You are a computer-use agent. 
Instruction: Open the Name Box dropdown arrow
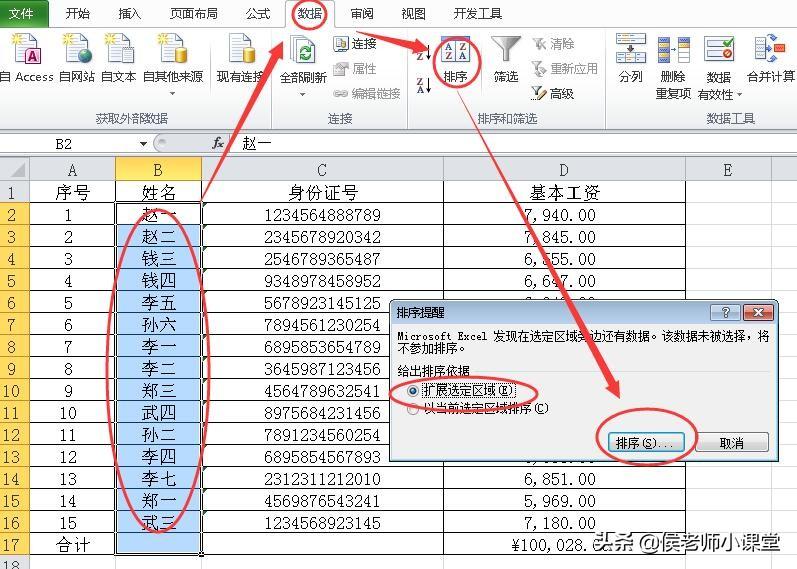pyautogui.click(x=143, y=144)
